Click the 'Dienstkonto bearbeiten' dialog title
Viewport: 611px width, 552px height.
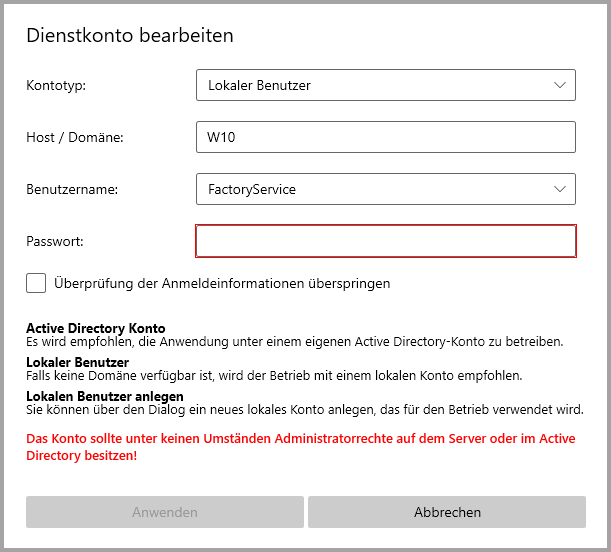point(130,36)
